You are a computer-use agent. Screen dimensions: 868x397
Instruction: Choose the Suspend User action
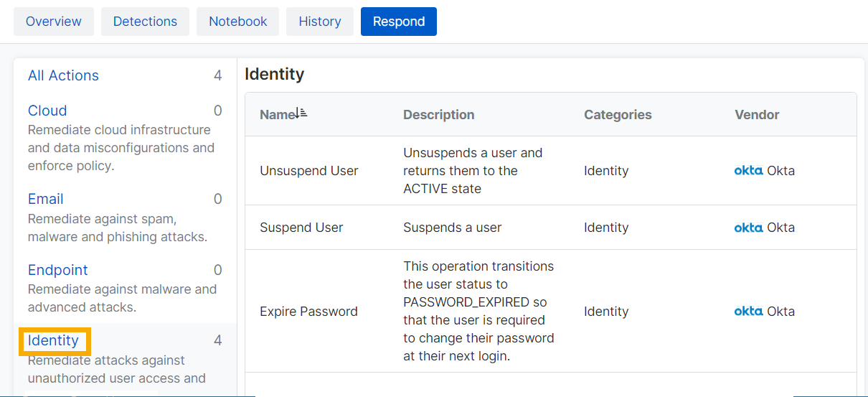[301, 228]
